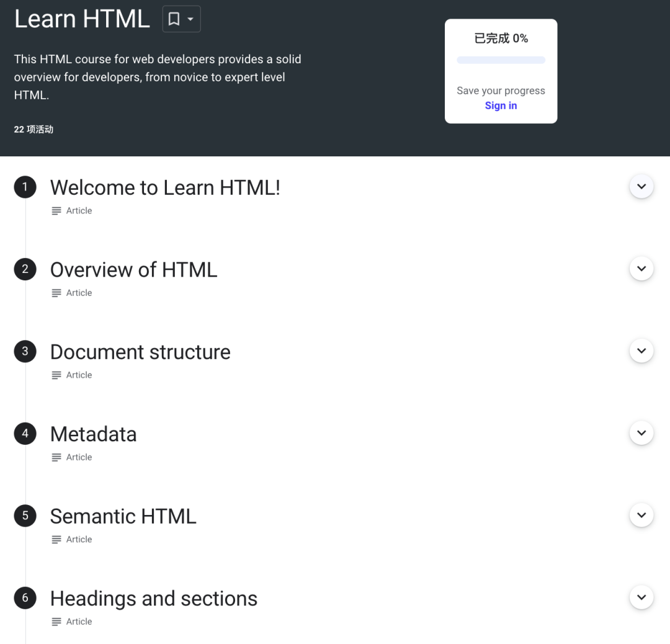Expand the Welcome to Learn HTML! section
670x644 pixels.
641,186
